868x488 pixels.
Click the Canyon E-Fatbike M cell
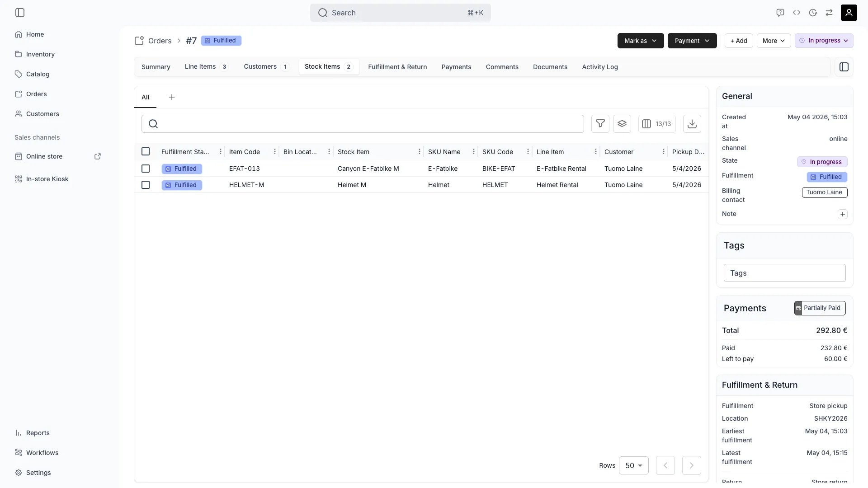[x=368, y=169]
